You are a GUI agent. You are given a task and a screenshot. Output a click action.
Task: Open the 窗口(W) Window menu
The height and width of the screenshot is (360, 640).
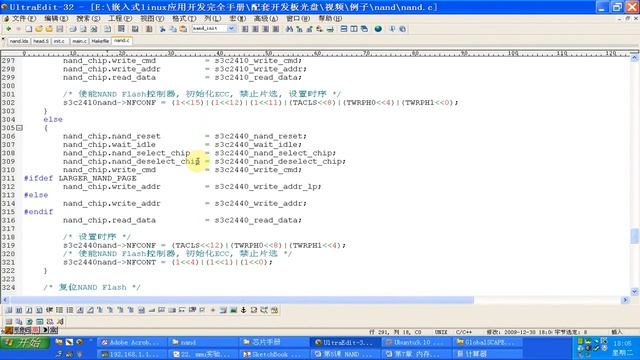pyautogui.click(x=298, y=18)
